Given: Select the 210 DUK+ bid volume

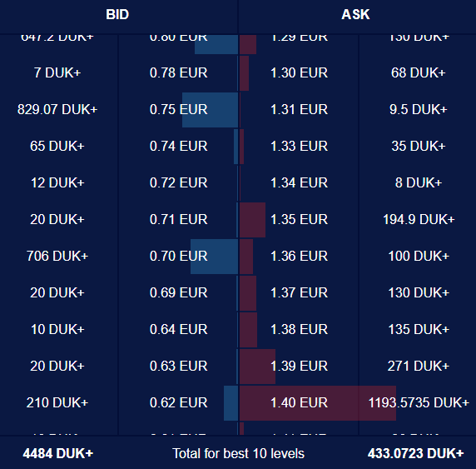Looking at the screenshot, I should click(x=57, y=402).
